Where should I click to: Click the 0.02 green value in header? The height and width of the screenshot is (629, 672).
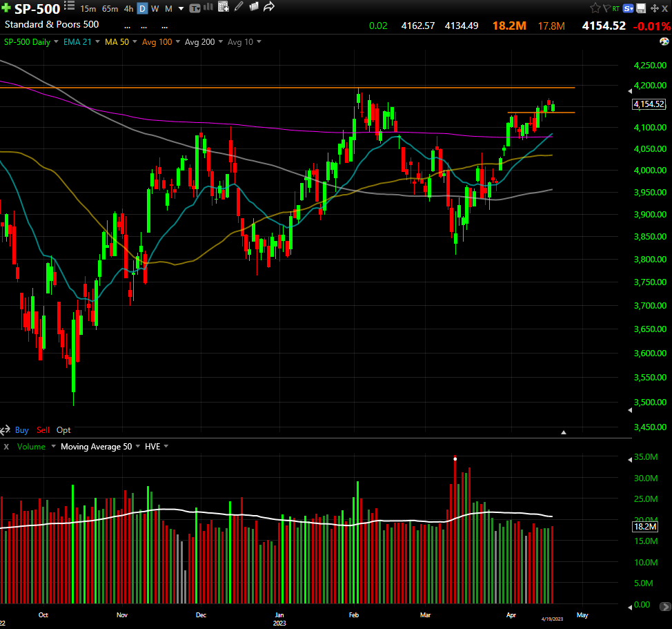tap(378, 26)
